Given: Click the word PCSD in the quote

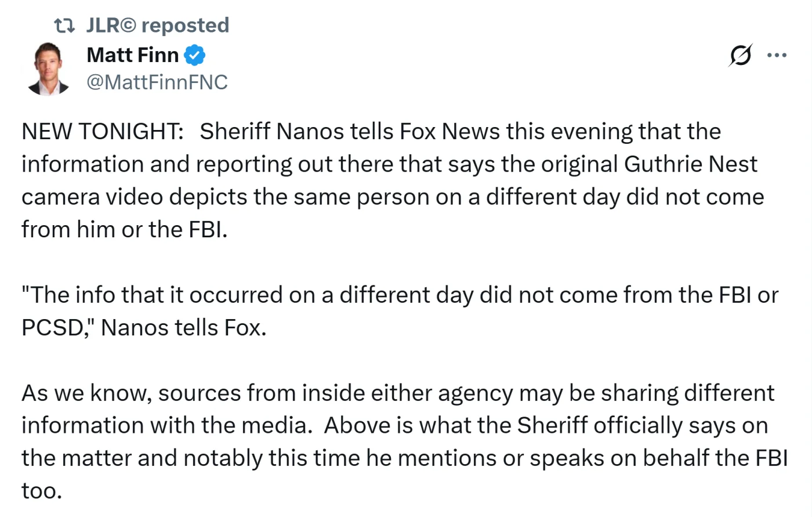Looking at the screenshot, I should click(x=52, y=328).
